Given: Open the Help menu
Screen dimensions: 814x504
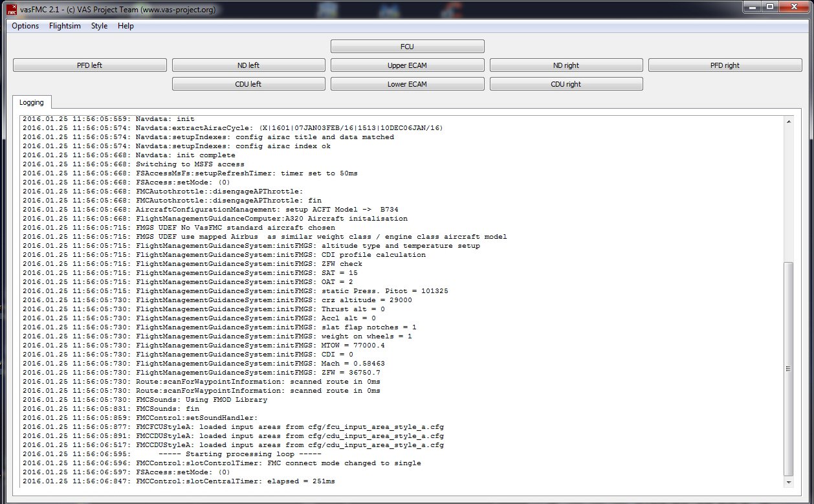Looking at the screenshot, I should [126, 26].
